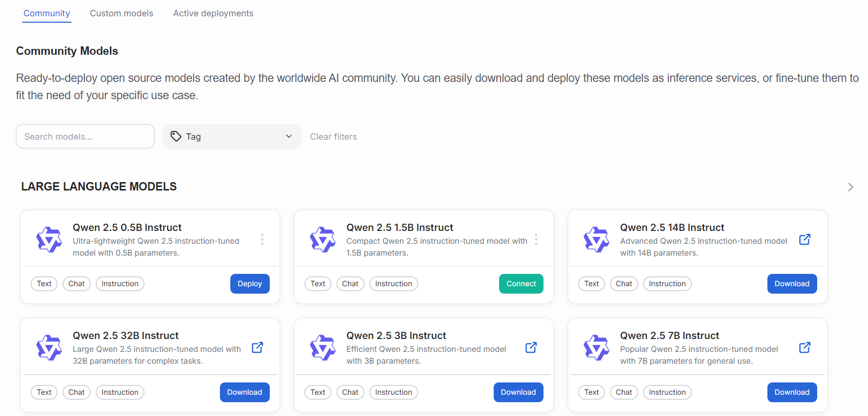Open external link for Qwen 2.5 14B Instruct

(804, 239)
